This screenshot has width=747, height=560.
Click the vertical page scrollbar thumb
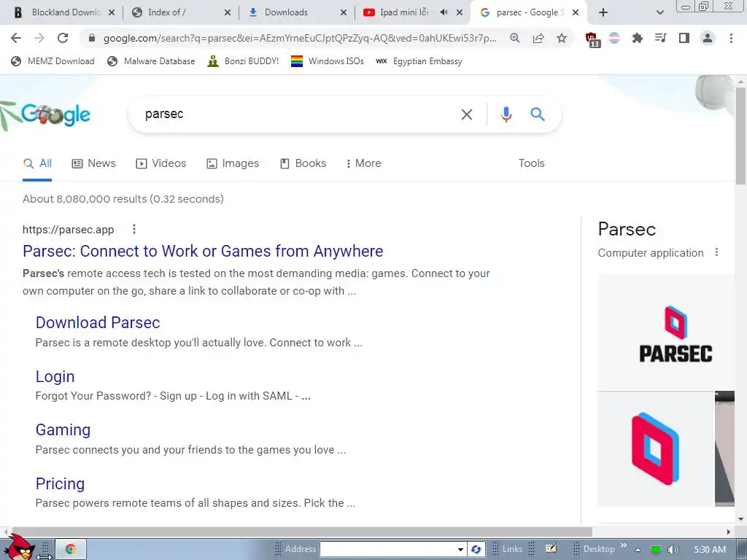(740, 136)
